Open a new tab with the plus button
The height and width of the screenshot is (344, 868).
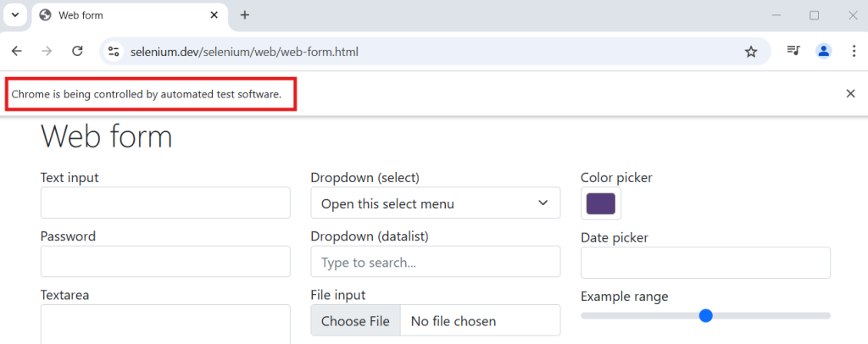click(x=245, y=15)
